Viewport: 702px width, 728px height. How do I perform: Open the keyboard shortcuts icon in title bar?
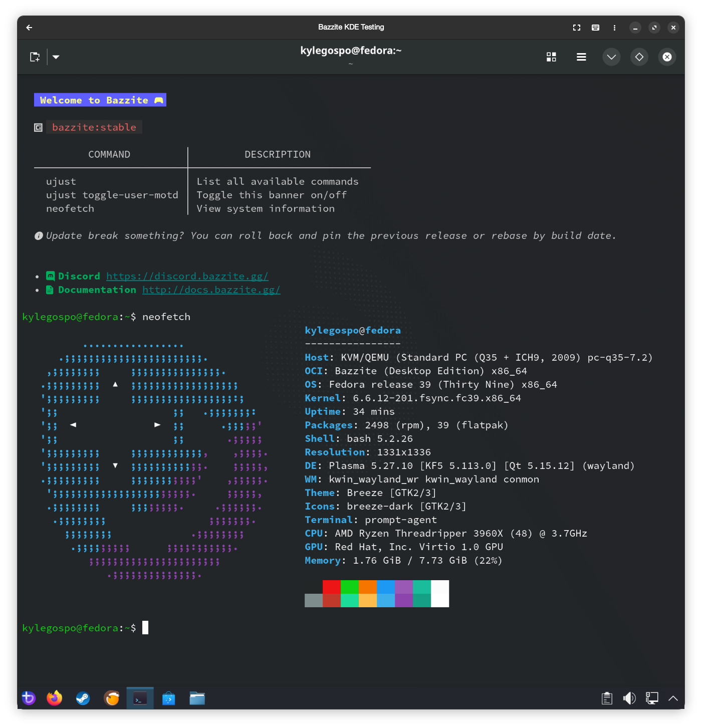pos(595,28)
